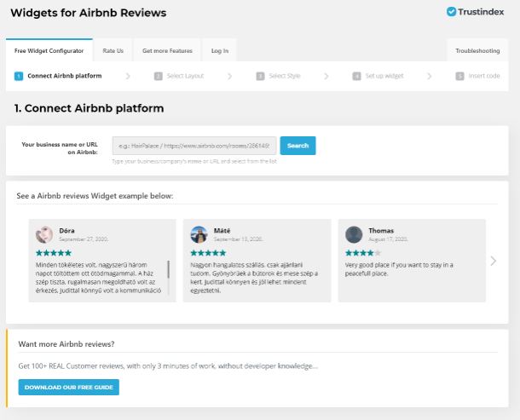Click Download Our Free Guide button

[x=69, y=387]
